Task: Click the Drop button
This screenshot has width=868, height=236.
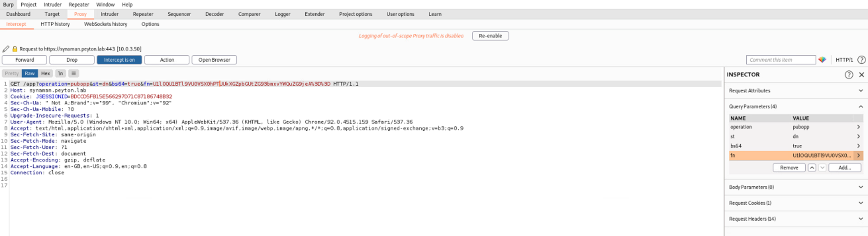Action: (72, 60)
